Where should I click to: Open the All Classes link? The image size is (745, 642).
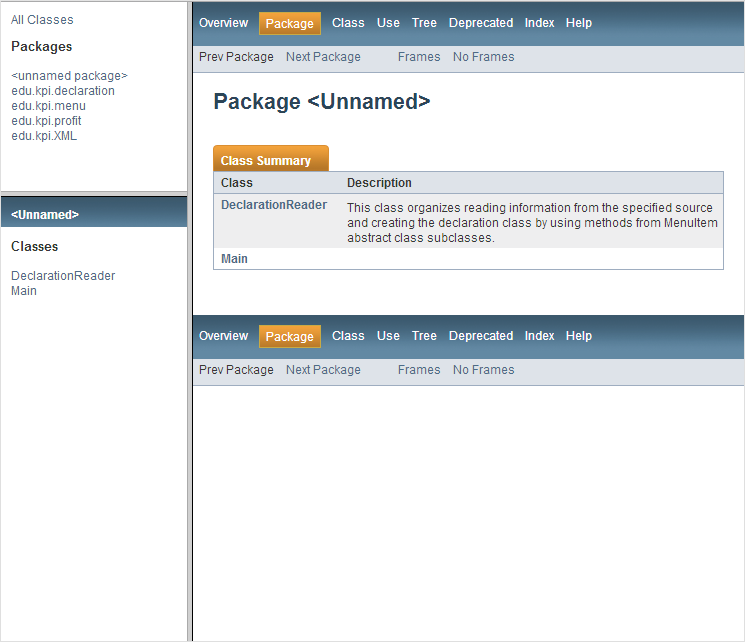click(x=42, y=20)
